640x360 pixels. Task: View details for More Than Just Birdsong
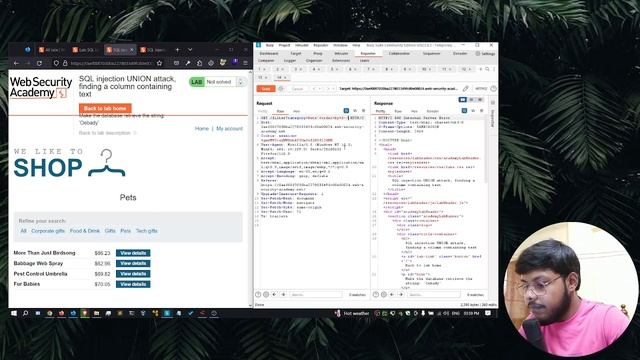point(133,253)
